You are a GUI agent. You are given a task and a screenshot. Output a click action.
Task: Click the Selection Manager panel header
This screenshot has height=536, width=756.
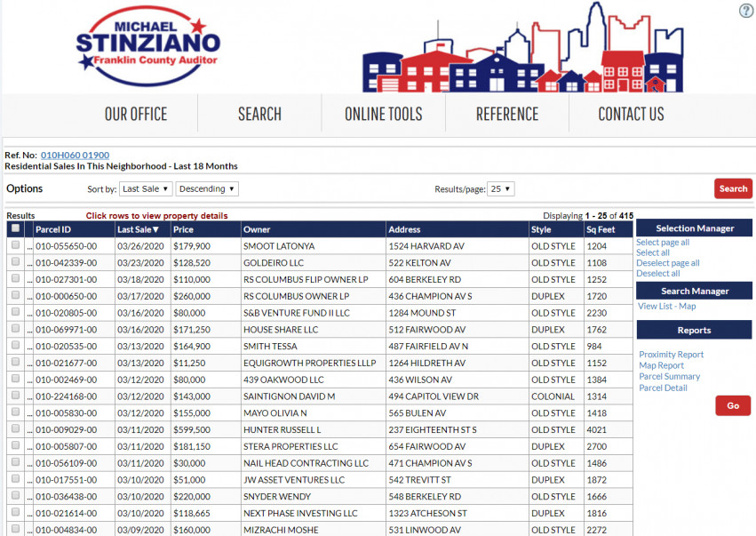pyautogui.click(x=695, y=228)
